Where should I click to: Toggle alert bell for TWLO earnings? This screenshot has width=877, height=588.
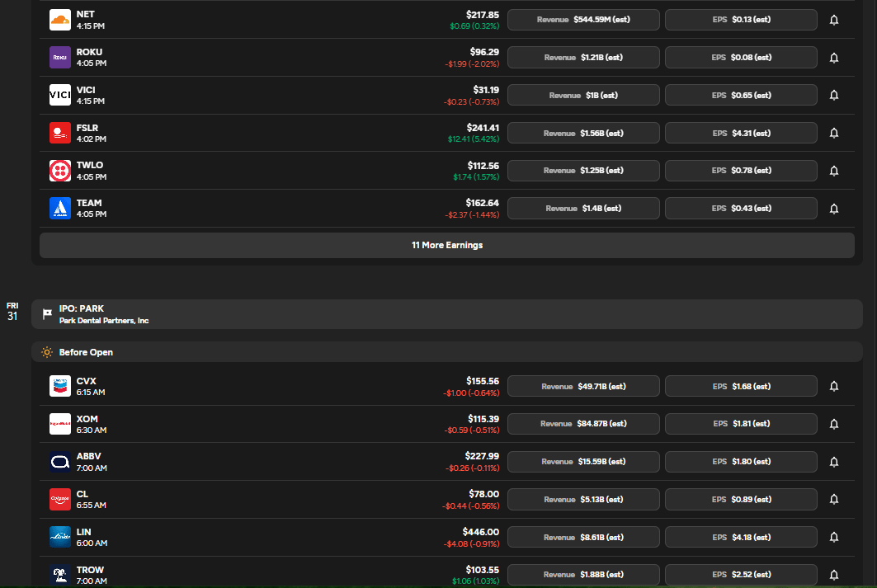[834, 171]
